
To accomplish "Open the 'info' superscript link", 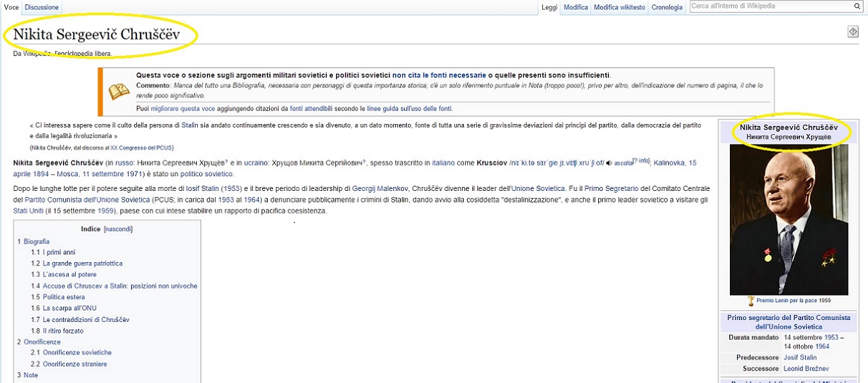I will pyautogui.click(x=643, y=161).
